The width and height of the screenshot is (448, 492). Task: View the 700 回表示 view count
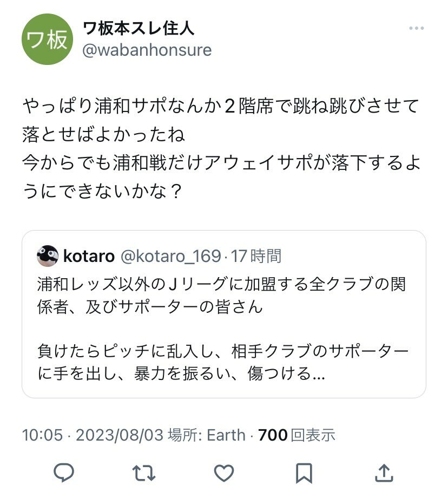(x=297, y=435)
